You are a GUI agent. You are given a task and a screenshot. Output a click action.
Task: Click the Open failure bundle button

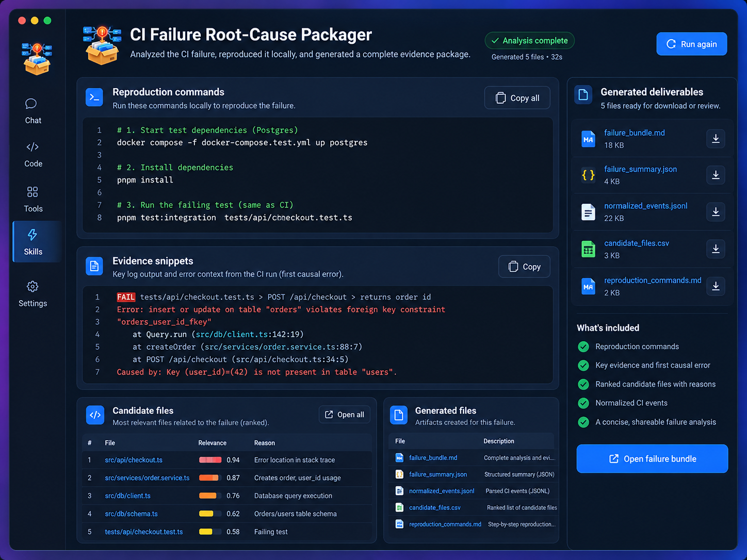tap(652, 459)
